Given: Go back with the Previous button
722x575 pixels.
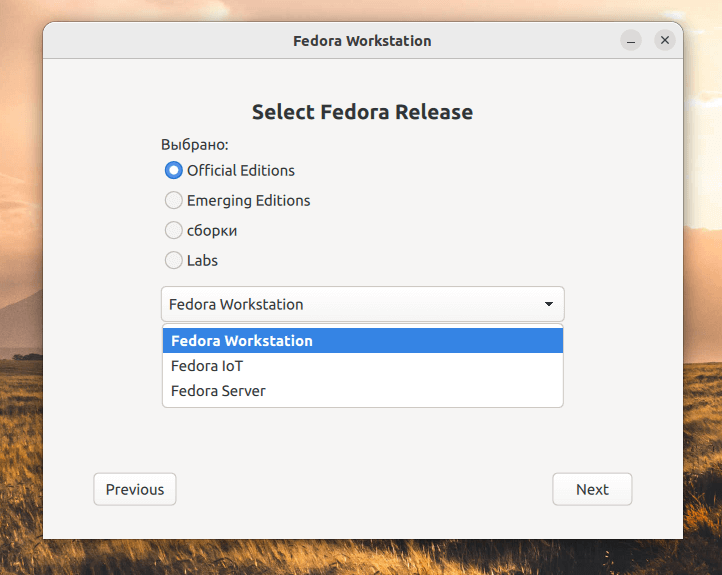Looking at the screenshot, I should (135, 489).
